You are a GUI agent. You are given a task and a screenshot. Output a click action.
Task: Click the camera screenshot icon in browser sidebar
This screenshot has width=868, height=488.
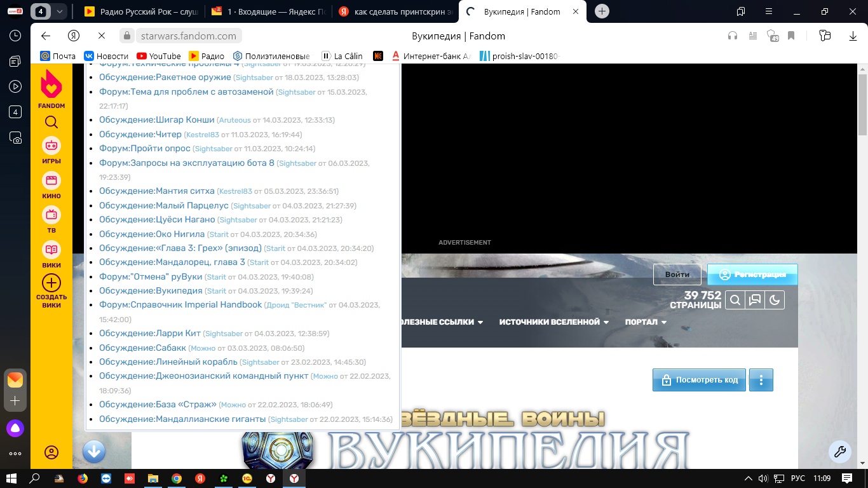[15, 137]
